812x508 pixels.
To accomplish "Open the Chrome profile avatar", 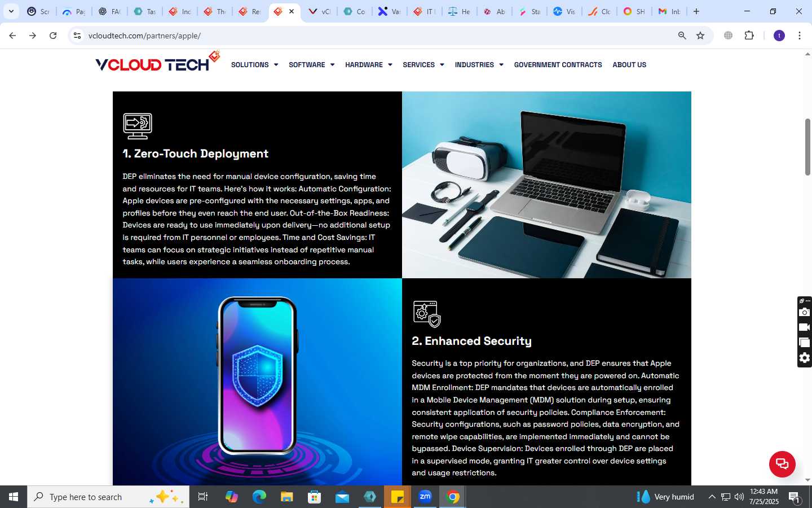I will (779, 36).
